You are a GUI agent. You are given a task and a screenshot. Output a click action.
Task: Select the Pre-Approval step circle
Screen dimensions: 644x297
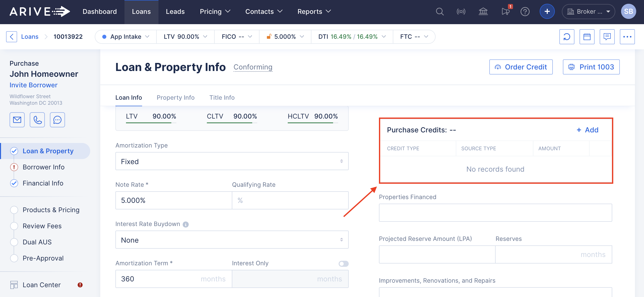14,258
